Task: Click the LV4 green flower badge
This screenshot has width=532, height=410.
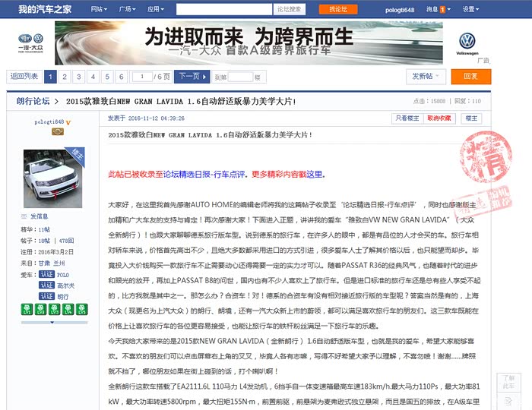Action: click(68, 309)
